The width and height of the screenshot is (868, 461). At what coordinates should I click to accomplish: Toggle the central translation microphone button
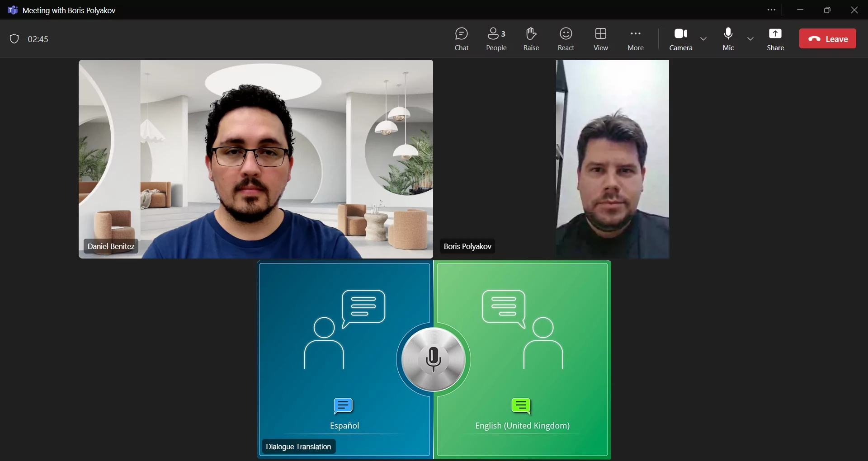pos(433,359)
